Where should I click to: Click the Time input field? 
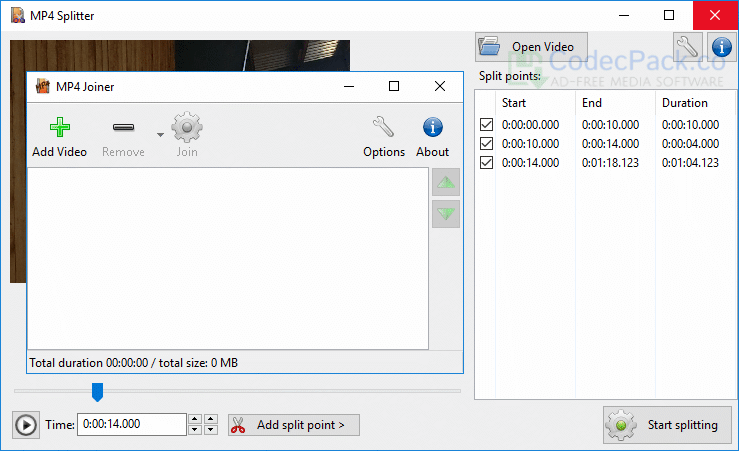pos(132,424)
